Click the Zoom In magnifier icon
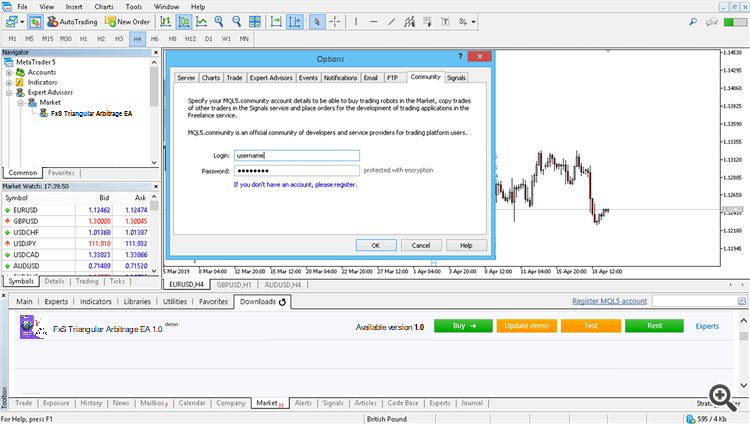Image resolution: width=750 pixels, height=424 pixels. pyautogui.click(x=219, y=22)
